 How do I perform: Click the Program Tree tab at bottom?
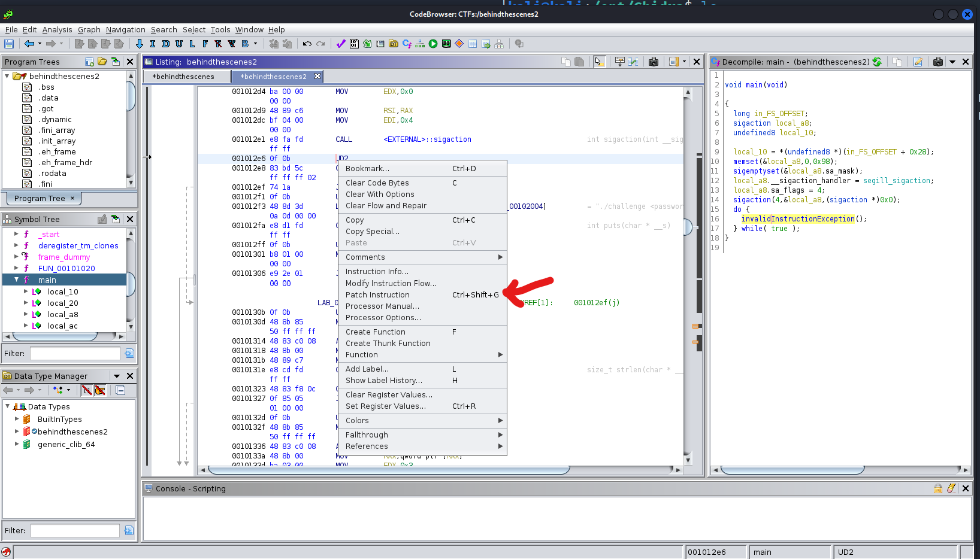pyautogui.click(x=43, y=198)
